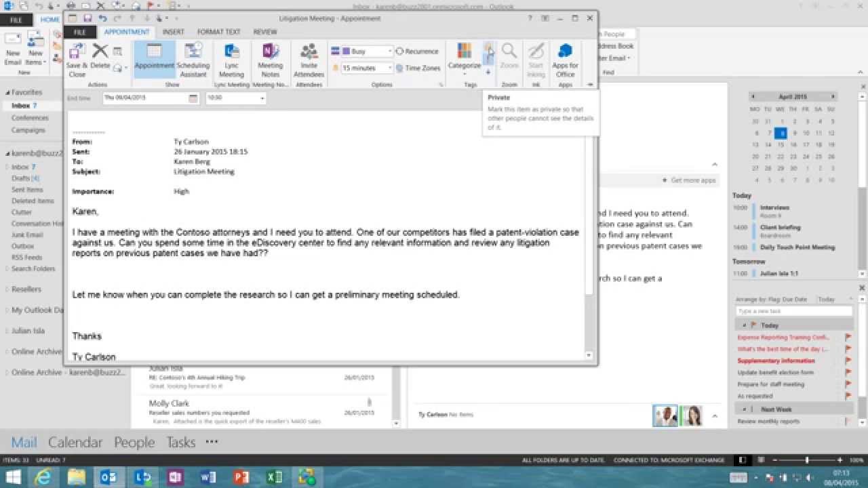This screenshot has height=488, width=868.
Task: Click the Recurrence button
Action: click(x=417, y=52)
